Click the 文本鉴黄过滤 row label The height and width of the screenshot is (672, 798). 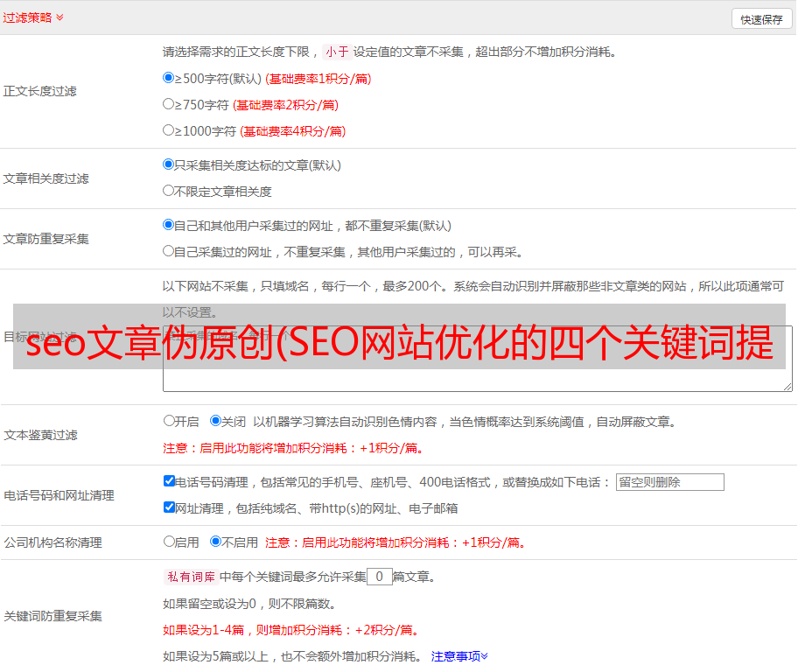[x=41, y=435]
